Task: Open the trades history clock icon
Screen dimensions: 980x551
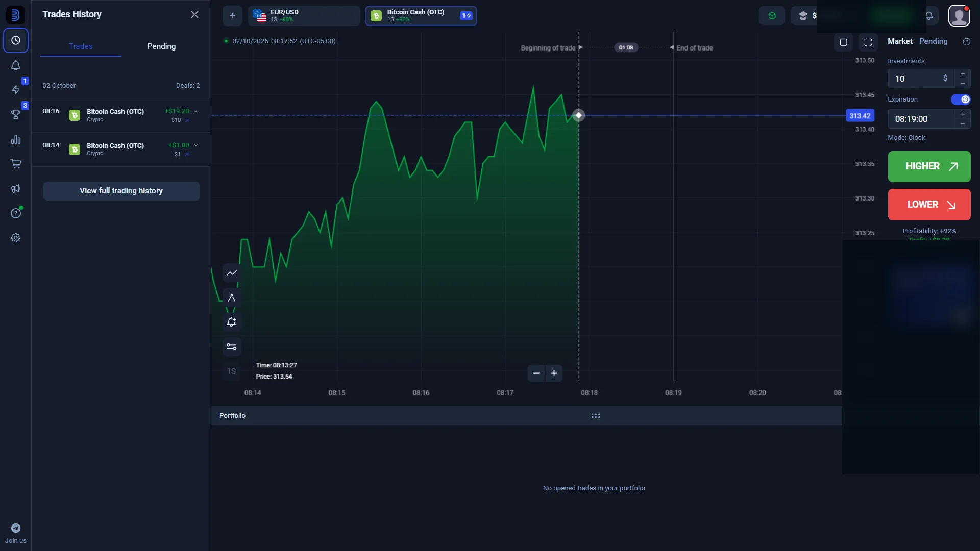Action: [x=16, y=40]
